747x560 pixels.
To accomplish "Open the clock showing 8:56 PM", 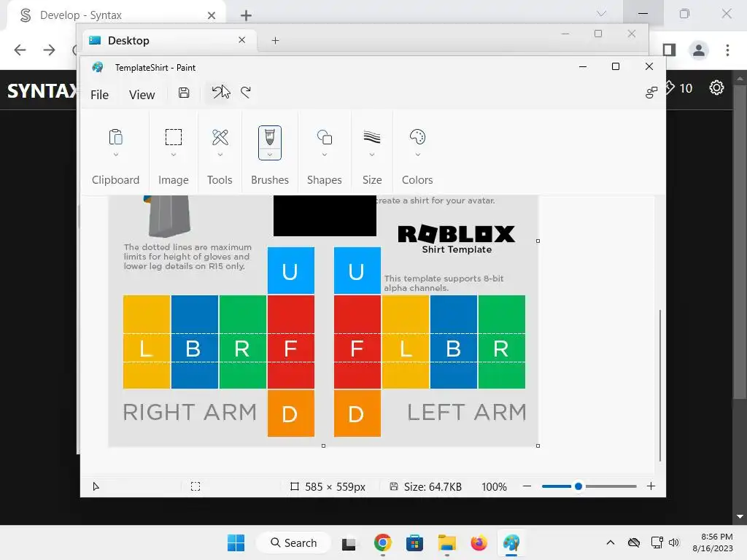I will pos(712,542).
